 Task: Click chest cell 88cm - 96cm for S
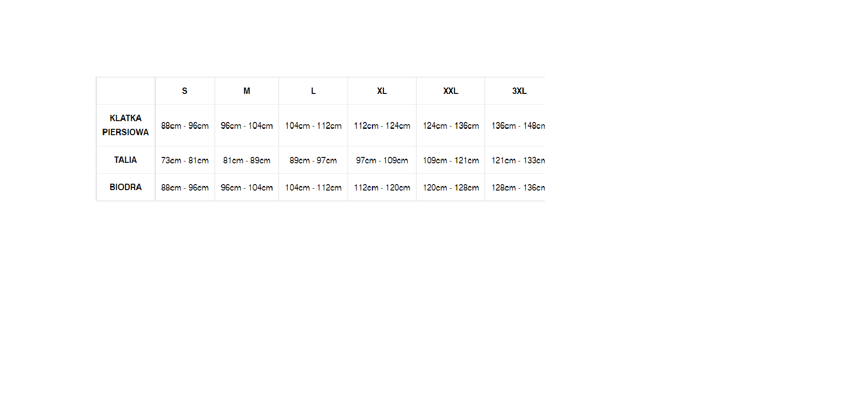[185, 126]
